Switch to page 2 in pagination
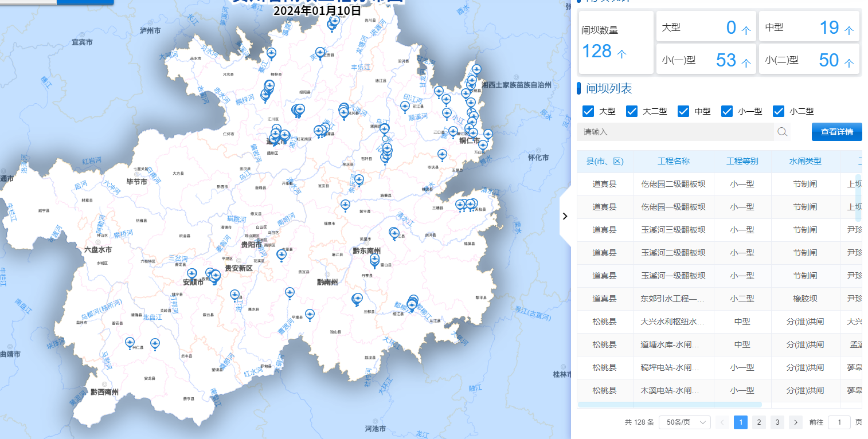 point(758,422)
